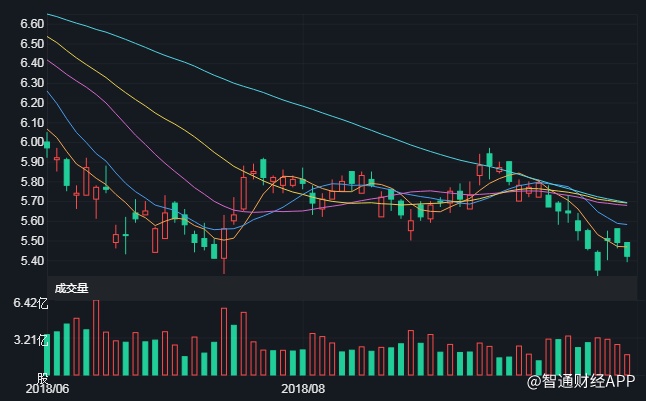Click the 6.60 price axis label

pyautogui.click(x=31, y=23)
